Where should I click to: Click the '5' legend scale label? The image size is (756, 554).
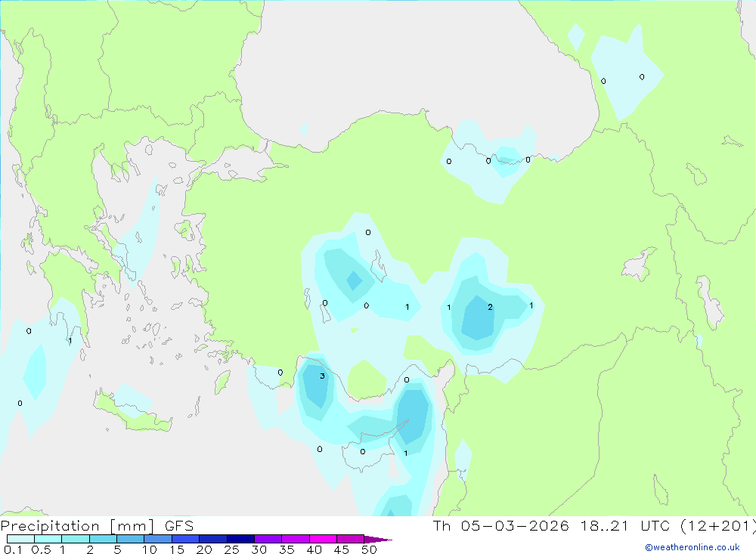[117, 549]
